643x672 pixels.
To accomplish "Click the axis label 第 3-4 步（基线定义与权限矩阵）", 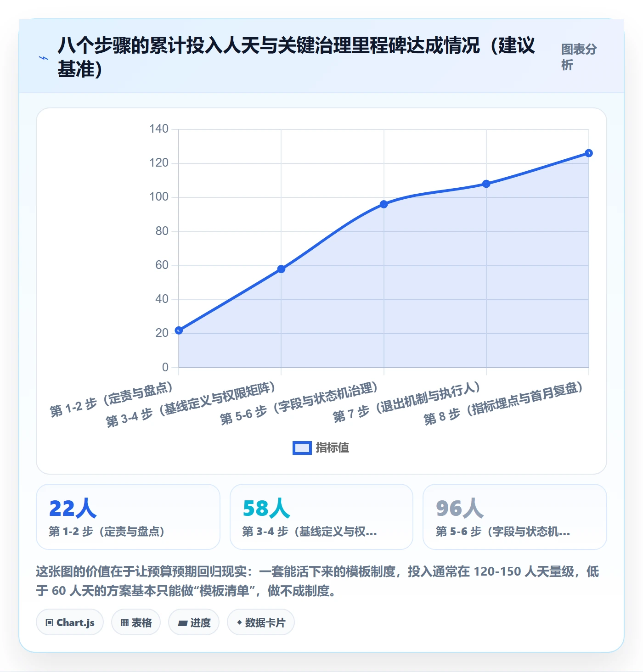I will coord(191,404).
